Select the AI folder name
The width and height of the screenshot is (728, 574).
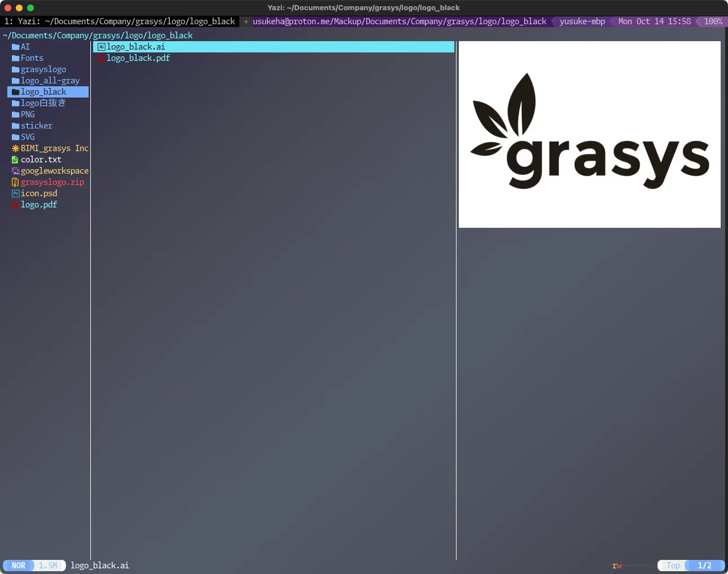pos(25,47)
